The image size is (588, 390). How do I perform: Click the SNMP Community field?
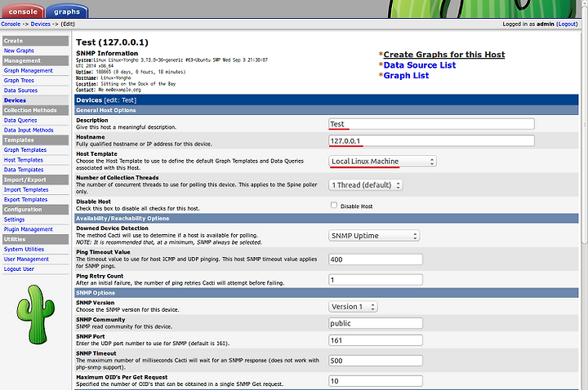click(376, 323)
